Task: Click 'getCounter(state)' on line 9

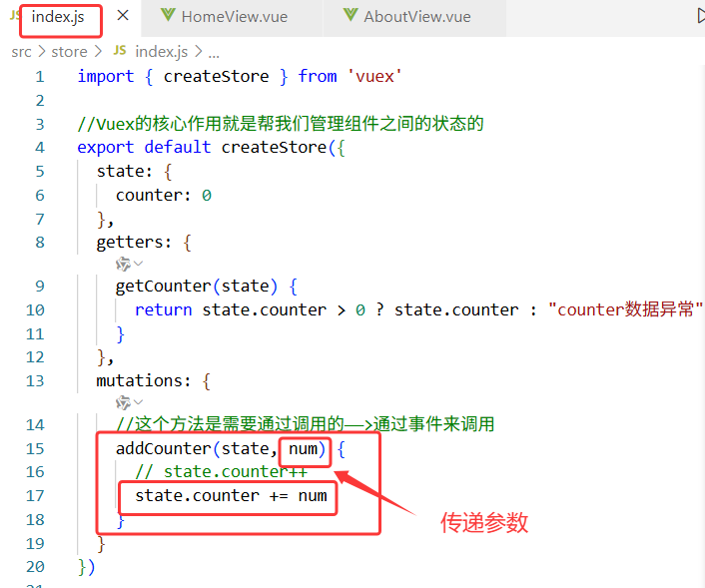Action: [197, 287]
